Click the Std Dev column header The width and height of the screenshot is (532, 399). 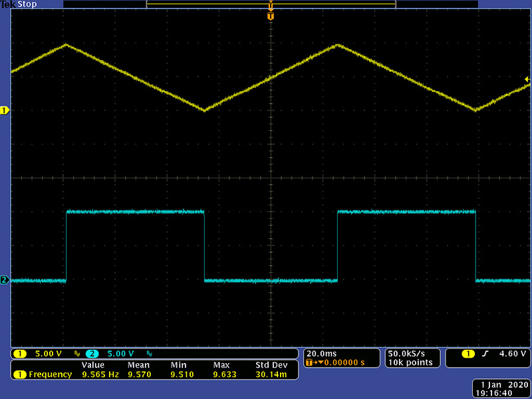click(271, 365)
